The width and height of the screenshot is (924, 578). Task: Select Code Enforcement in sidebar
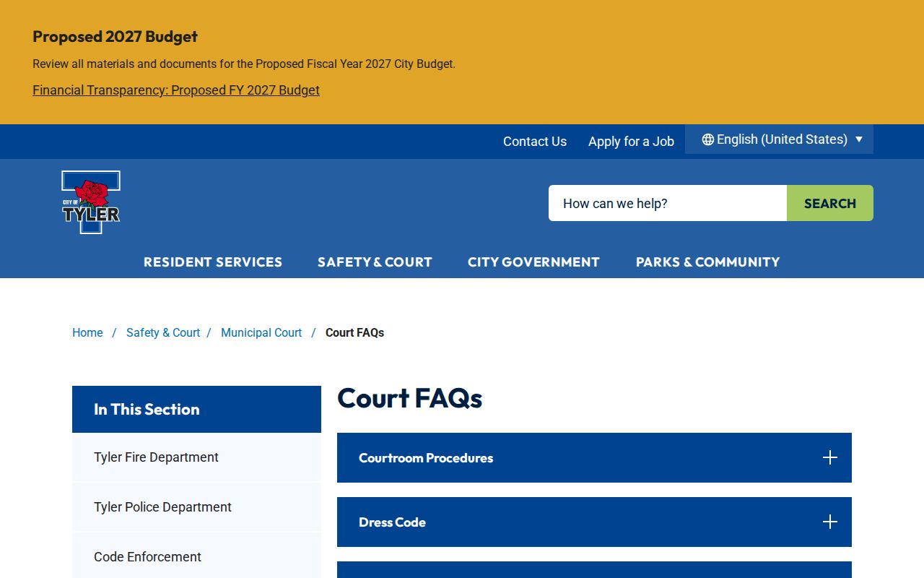(x=196, y=556)
